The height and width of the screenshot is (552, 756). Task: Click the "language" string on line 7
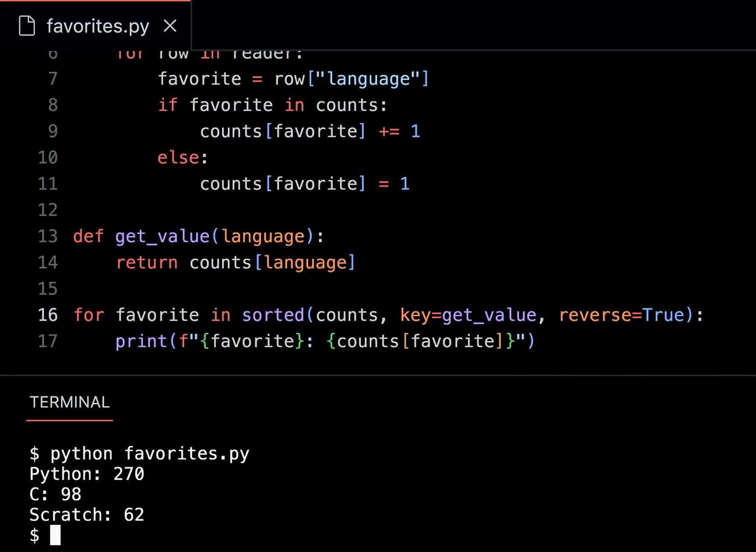(368, 79)
